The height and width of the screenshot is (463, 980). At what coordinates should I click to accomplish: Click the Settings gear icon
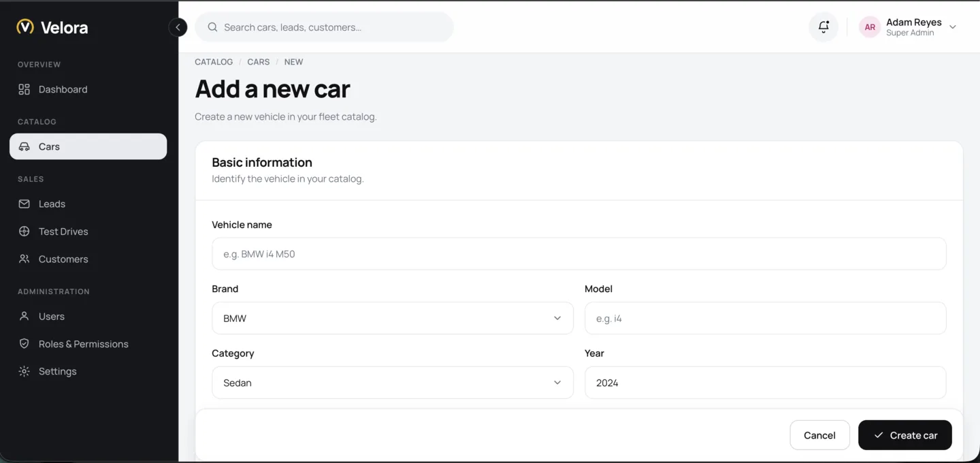coord(24,371)
